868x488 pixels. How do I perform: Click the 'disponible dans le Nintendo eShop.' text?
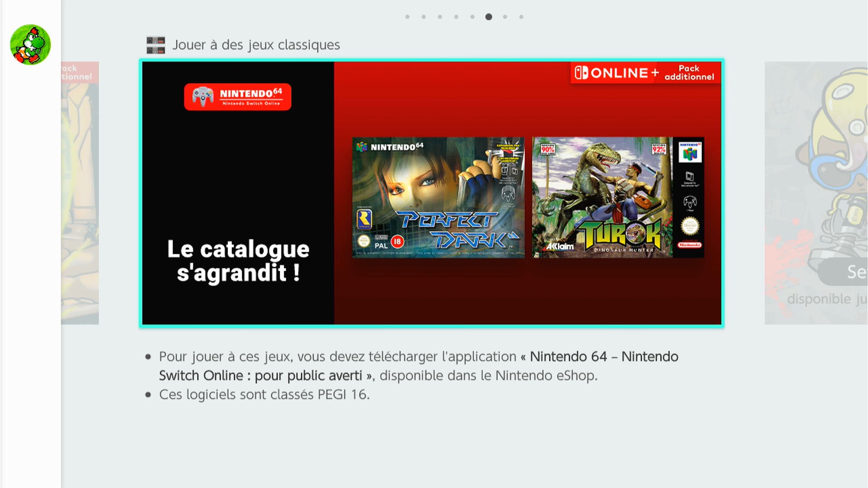pos(489,375)
